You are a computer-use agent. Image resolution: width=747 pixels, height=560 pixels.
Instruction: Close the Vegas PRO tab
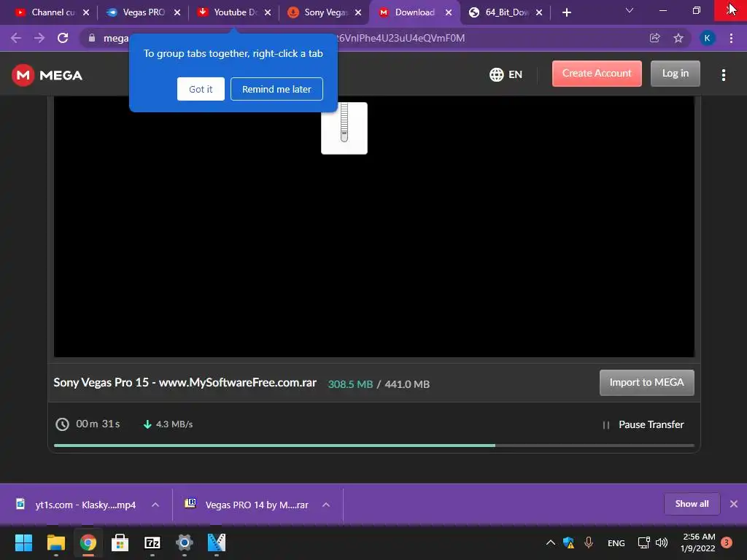177,12
